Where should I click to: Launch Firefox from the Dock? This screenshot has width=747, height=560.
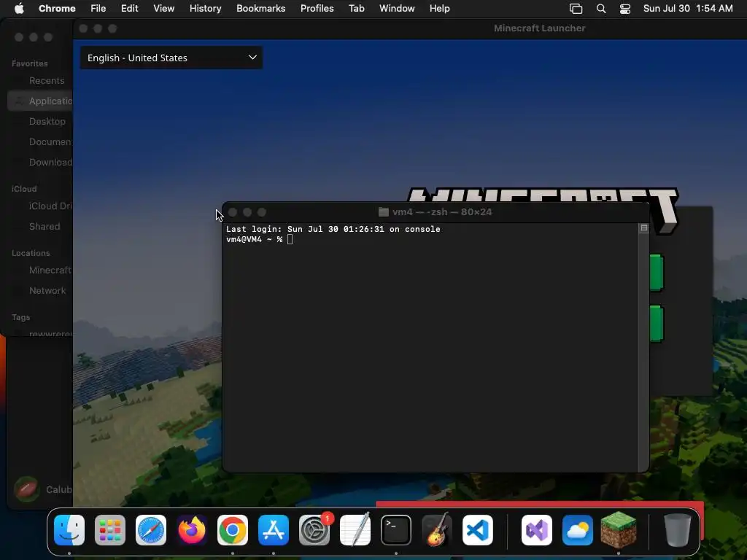coord(192,530)
